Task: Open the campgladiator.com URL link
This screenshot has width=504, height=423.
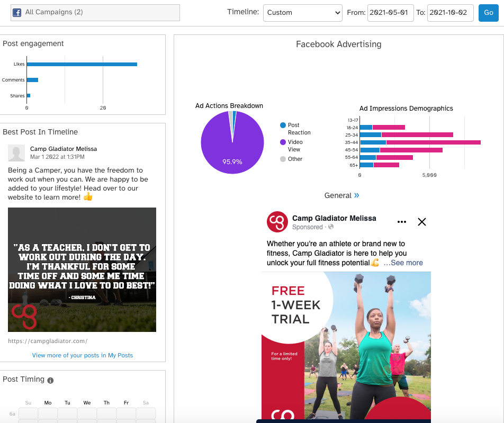Action: [x=48, y=341]
